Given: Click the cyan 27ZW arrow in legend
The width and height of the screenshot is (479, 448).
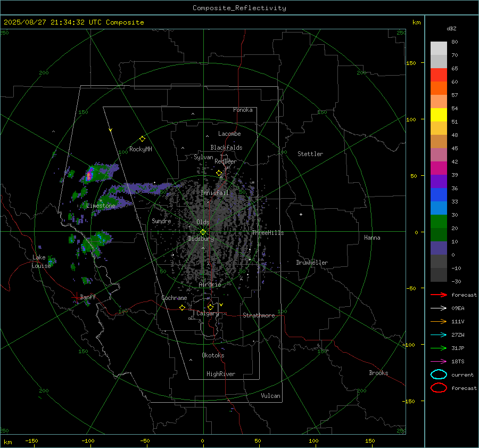Looking at the screenshot, I should coord(439,335).
